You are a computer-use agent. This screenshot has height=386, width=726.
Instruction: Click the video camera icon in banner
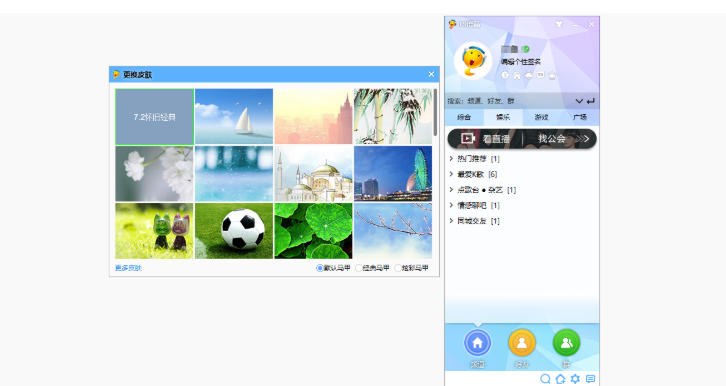(468, 138)
